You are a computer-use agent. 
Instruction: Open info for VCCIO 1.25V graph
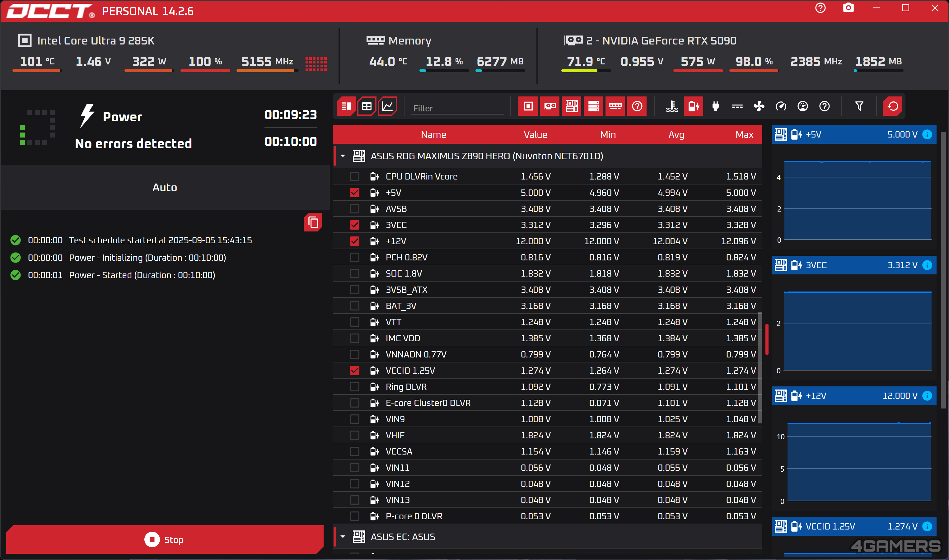point(927,526)
